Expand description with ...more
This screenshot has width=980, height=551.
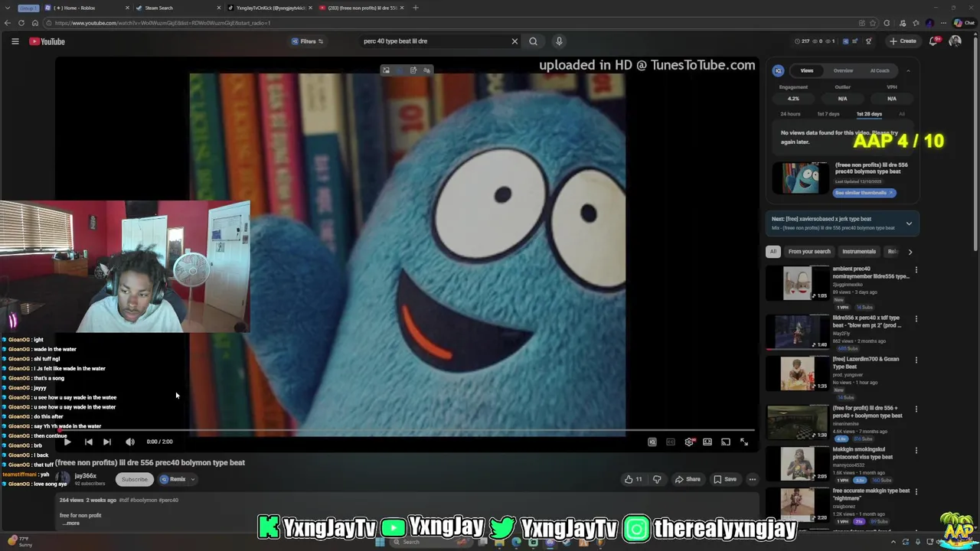tap(71, 523)
